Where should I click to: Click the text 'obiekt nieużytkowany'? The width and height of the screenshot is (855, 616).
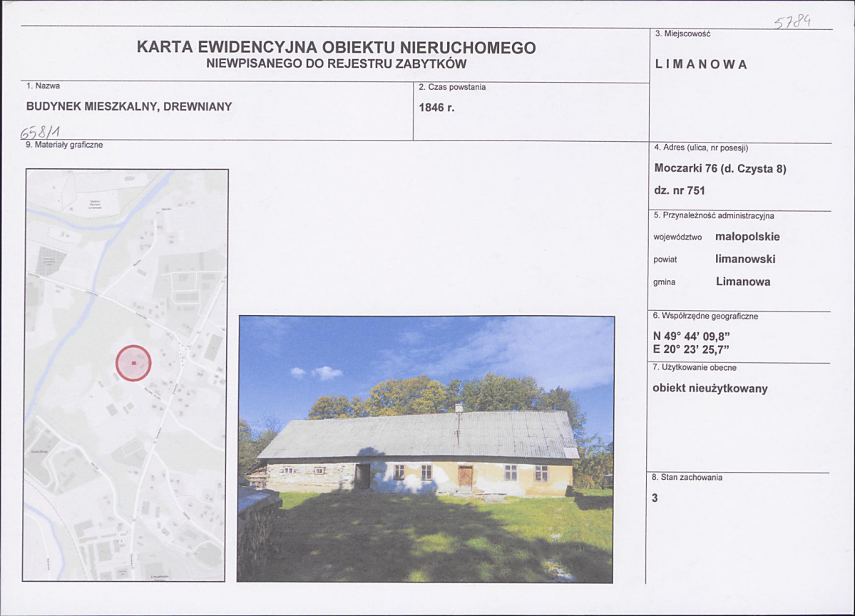tap(710, 389)
